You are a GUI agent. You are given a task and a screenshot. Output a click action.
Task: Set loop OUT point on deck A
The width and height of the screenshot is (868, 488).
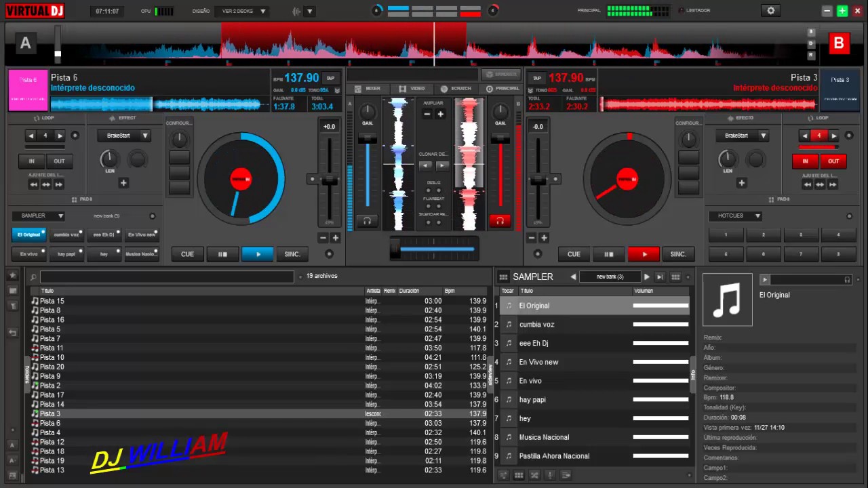59,161
